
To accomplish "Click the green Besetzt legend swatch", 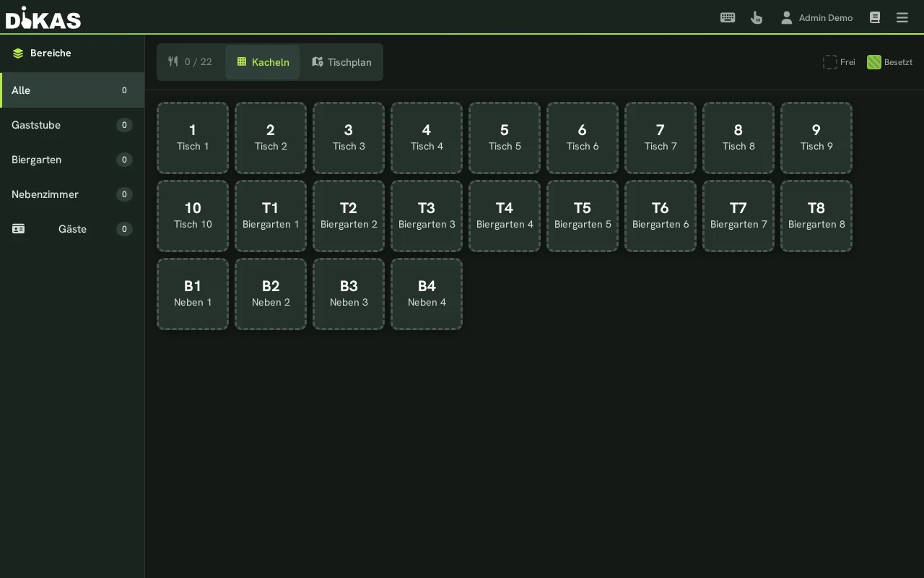I will pos(874,62).
